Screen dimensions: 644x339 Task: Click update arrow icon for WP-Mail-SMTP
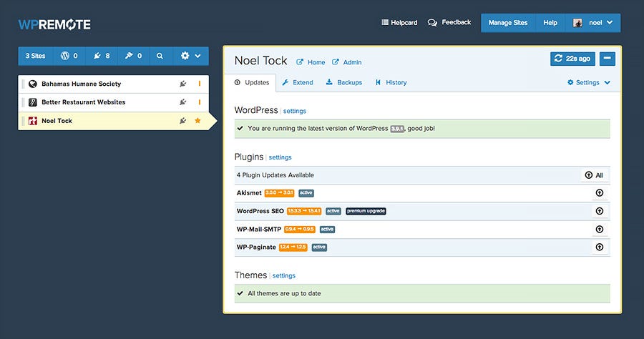600,229
